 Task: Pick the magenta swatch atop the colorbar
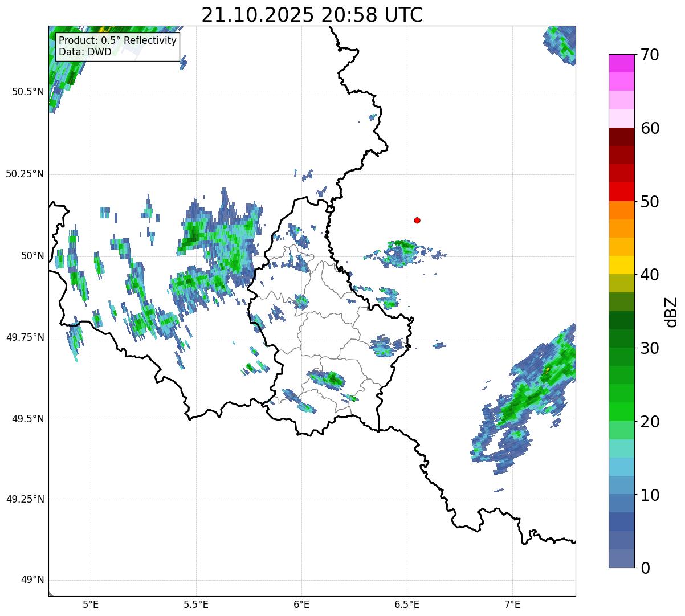tap(621, 63)
